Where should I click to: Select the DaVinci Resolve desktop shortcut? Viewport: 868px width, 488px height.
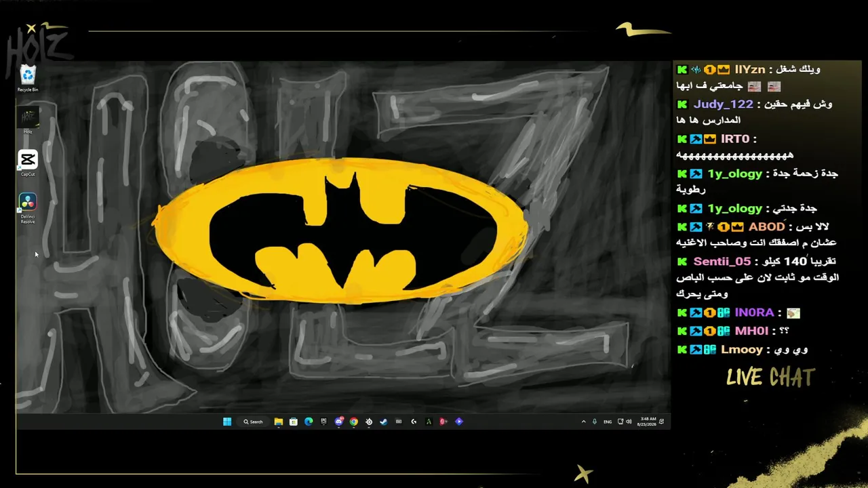click(28, 209)
